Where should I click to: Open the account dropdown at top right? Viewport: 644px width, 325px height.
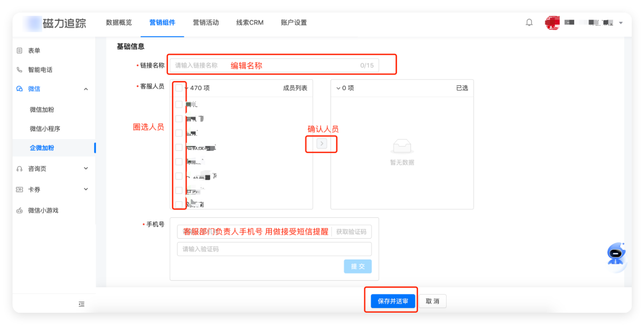[620, 22]
